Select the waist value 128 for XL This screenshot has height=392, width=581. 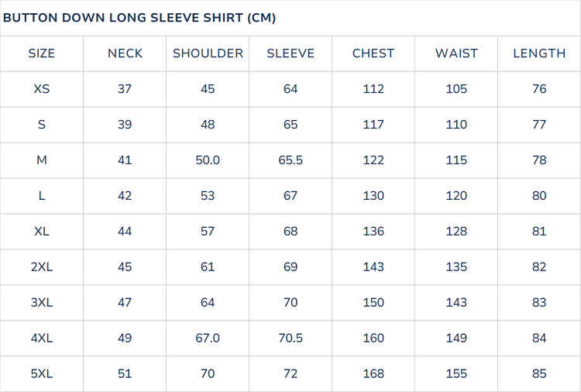click(x=456, y=231)
